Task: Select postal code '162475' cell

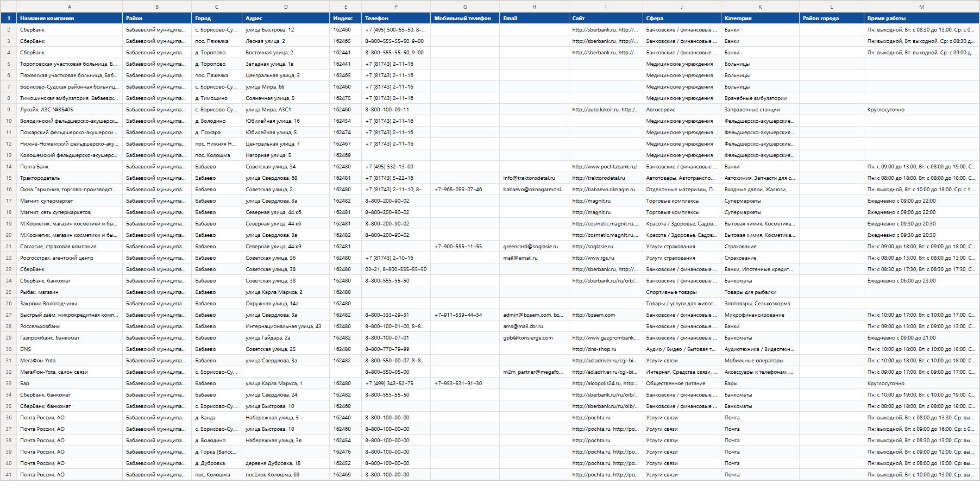Action: (x=345, y=98)
